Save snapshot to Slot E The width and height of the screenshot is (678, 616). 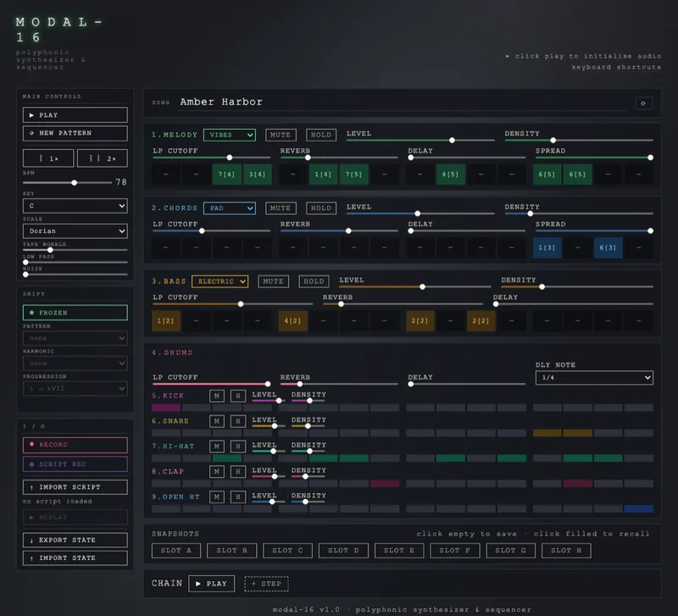399,550
